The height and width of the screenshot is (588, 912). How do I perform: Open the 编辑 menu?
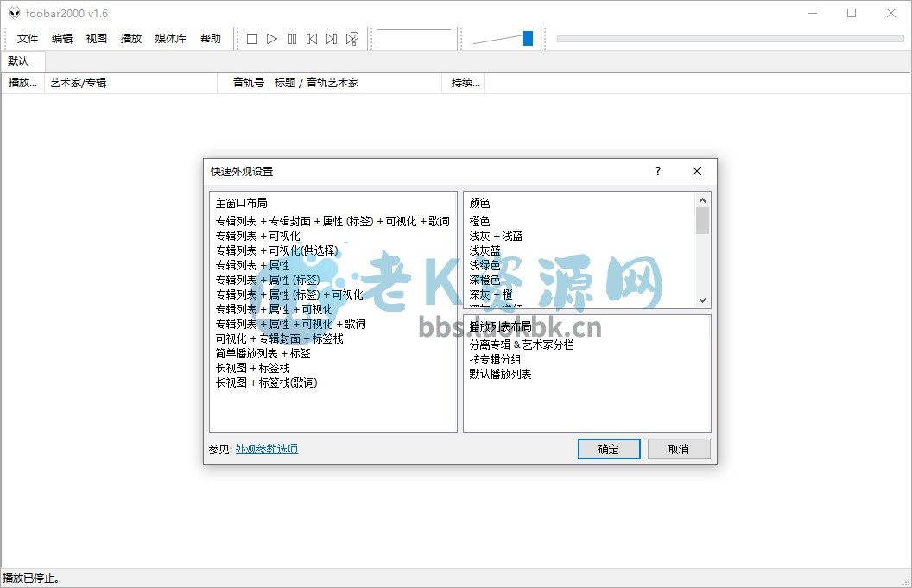[x=62, y=39]
